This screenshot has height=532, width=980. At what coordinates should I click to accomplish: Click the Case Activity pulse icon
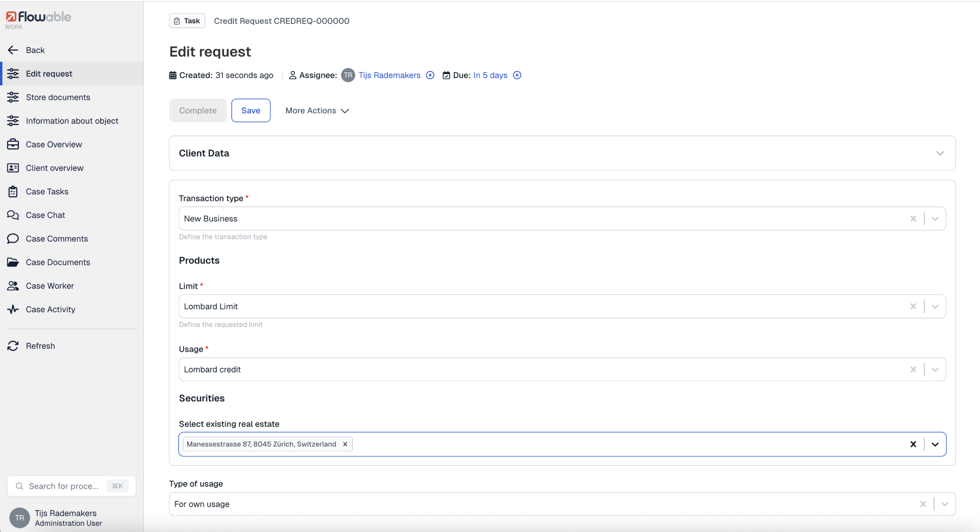click(13, 310)
